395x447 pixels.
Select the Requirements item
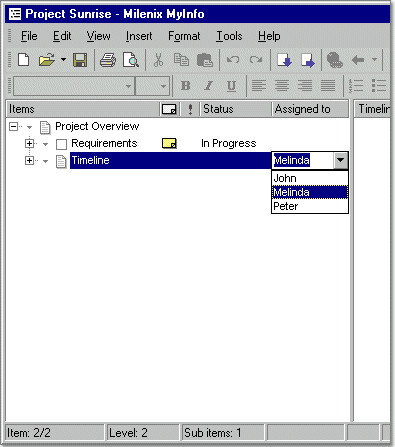pyautogui.click(x=104, y=143)
